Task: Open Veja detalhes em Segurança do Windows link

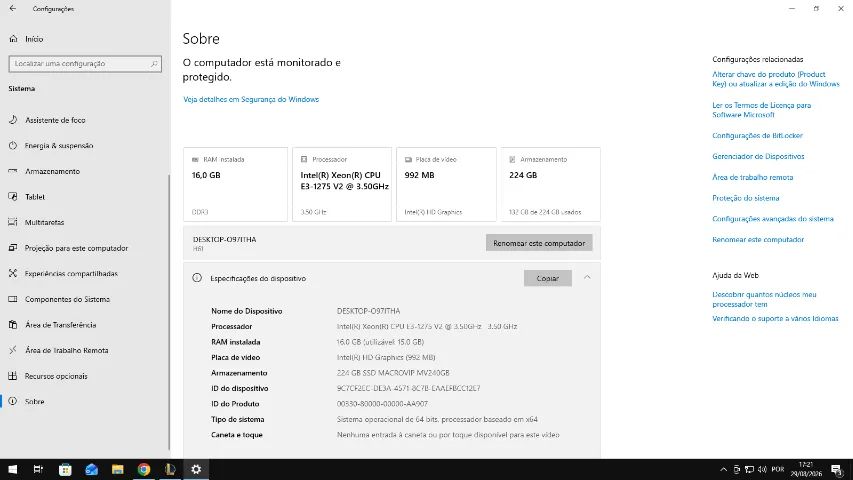Action: 251,99
